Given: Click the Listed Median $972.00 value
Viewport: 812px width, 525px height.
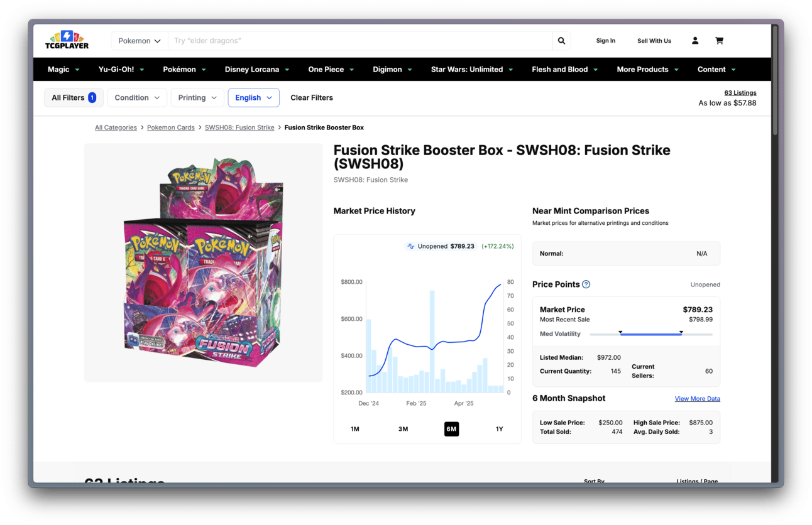Looking at the screenshot, I should click(609, 358).
